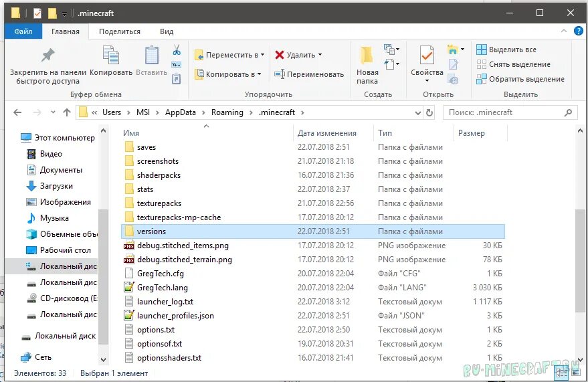
Task: Select the texturepacks-mp-cache folder
Action: coord(314,217)
